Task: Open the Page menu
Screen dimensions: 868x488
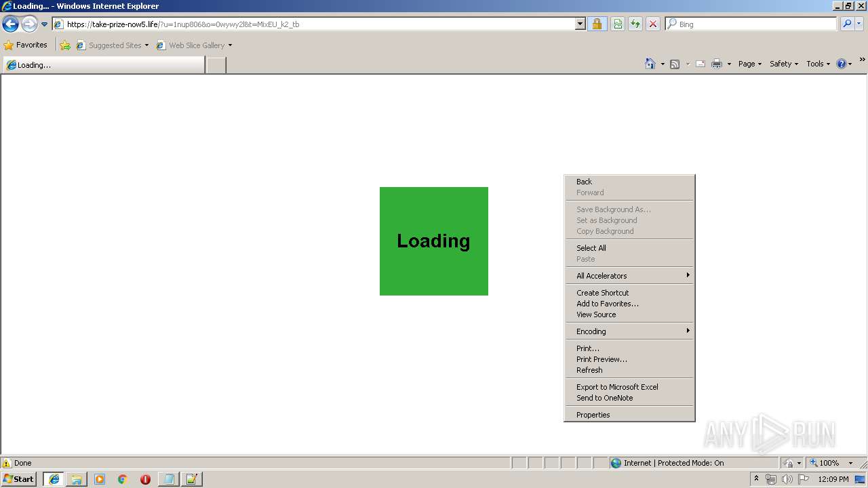Action: click(750, 64)
